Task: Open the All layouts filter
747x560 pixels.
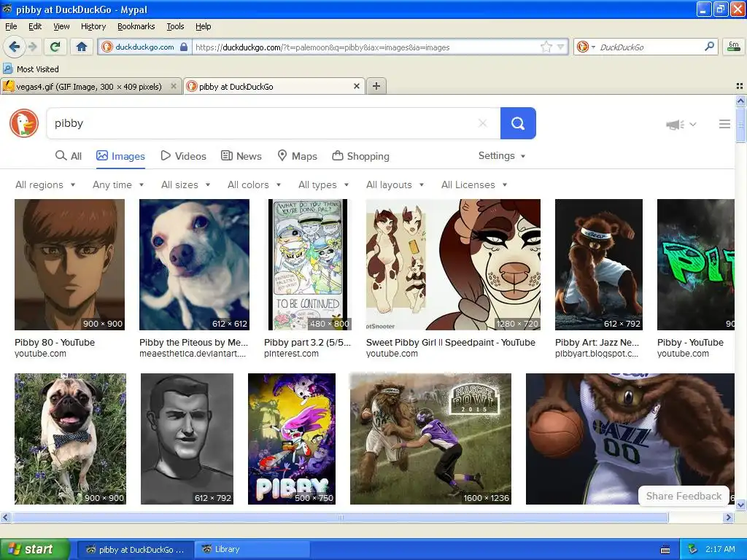Action: (395, 184)
